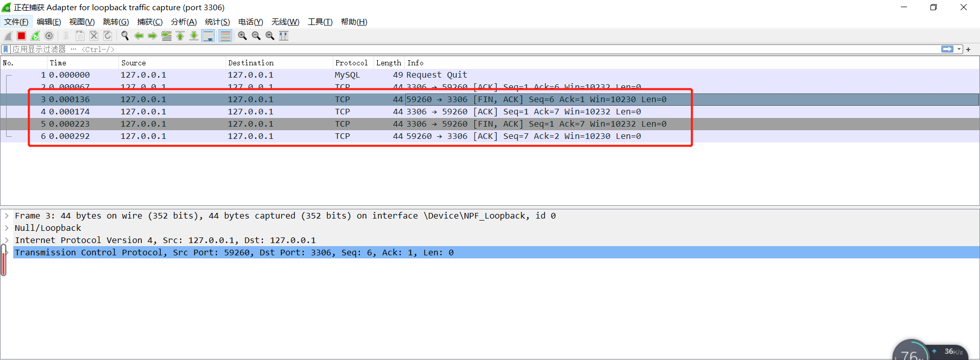Expand the Null/Loopback details node
This screenshot has height=360, width=980.
pos(7,228)
